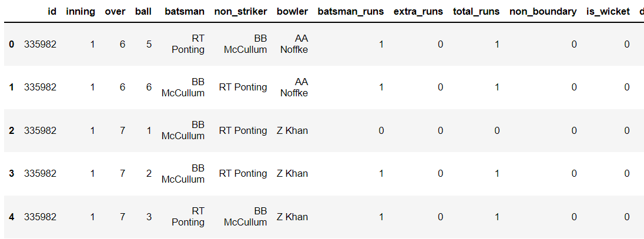Click the 'batsman' column header

pyautogui.click(x=185, y=12)
